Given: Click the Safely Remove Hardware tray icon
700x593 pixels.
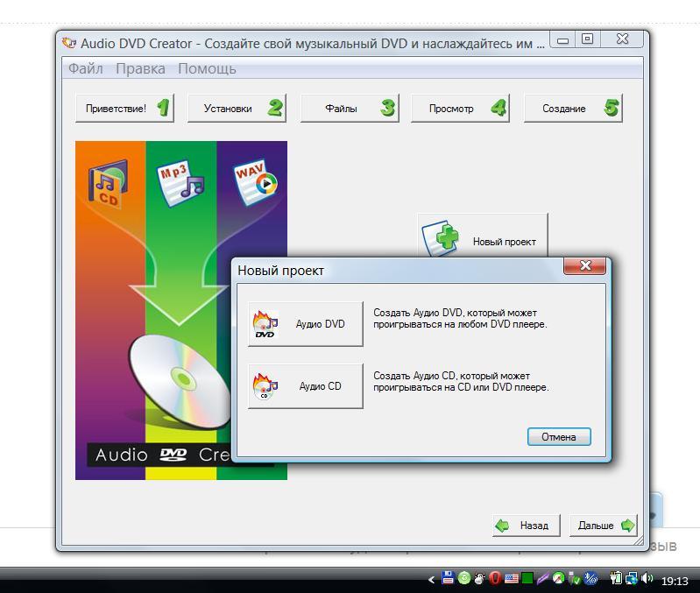Looking at the screenshot, I should click(x=575, y=579).
